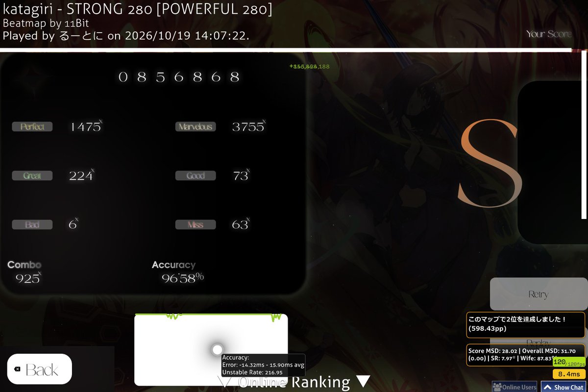Click the 8.4ms latency indicator

pyautogui.click(x=568, y=374)
